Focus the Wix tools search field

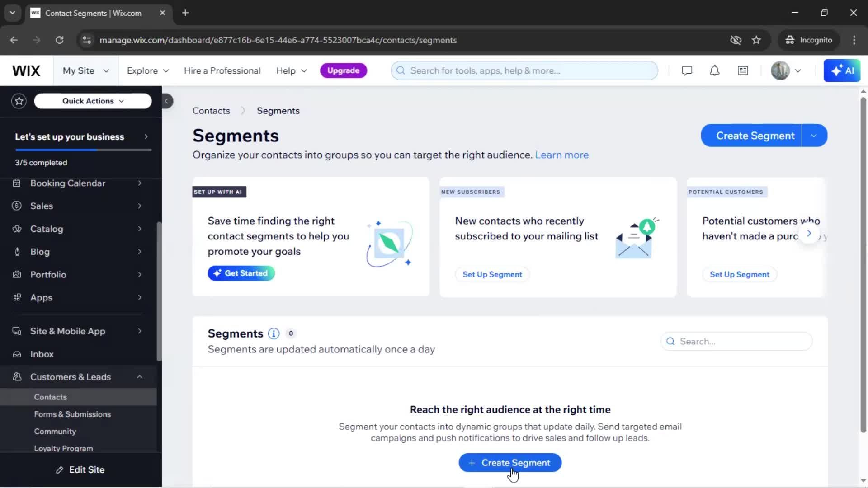tap(524, 71)
